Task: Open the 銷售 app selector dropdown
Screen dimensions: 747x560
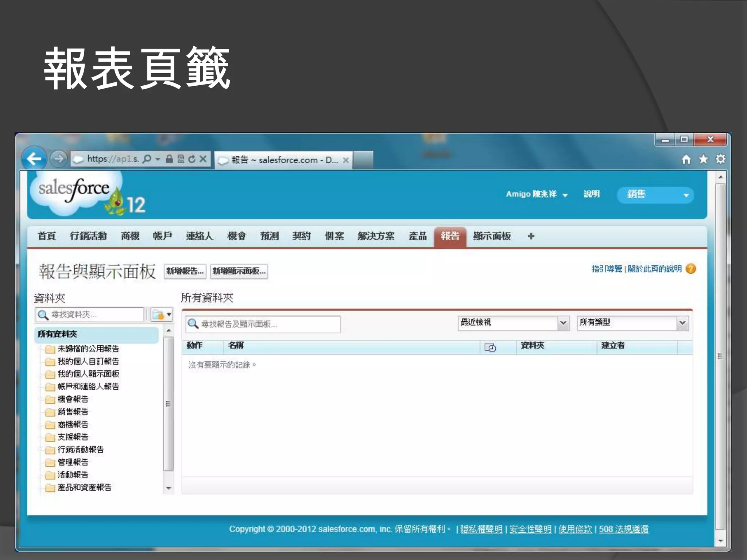Action: point(655,195)
